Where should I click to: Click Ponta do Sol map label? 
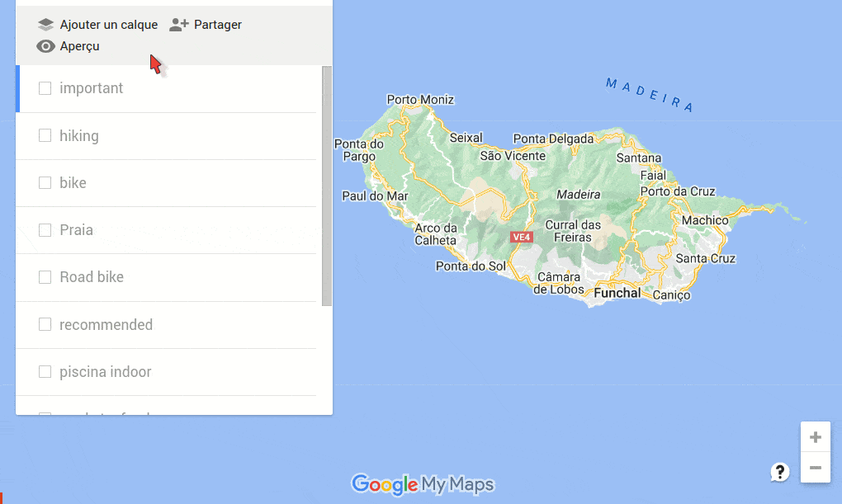pos(471,266)
